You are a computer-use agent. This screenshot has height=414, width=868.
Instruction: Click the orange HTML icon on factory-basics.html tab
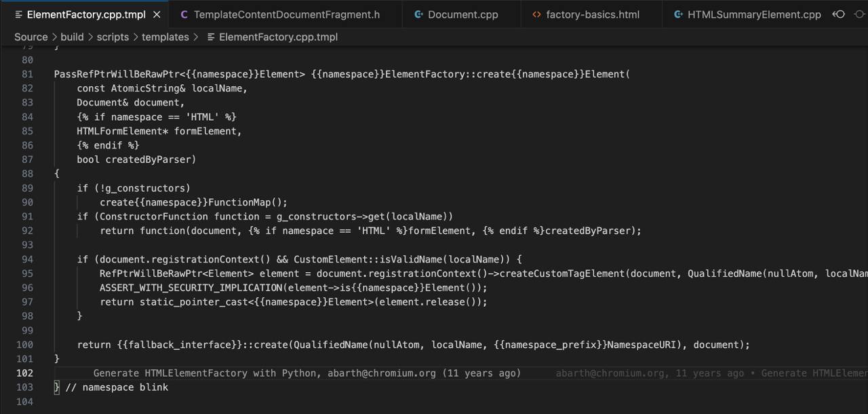537,14
